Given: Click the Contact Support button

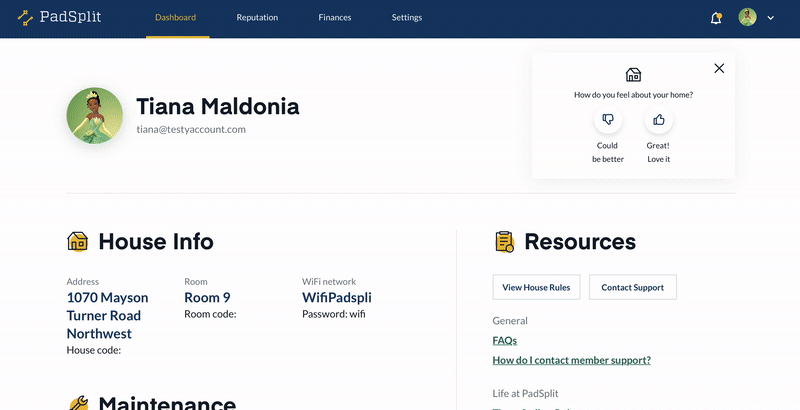Looking at the screenshot, I should pos(633,287).
